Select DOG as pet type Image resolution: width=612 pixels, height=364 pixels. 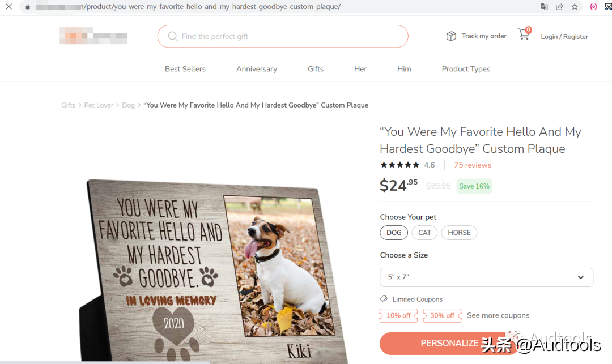(x=394, y=233)
